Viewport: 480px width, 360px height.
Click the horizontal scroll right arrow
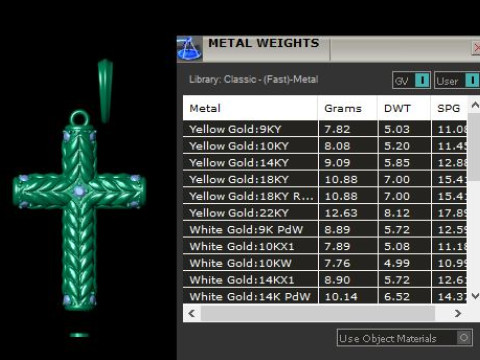458,313
